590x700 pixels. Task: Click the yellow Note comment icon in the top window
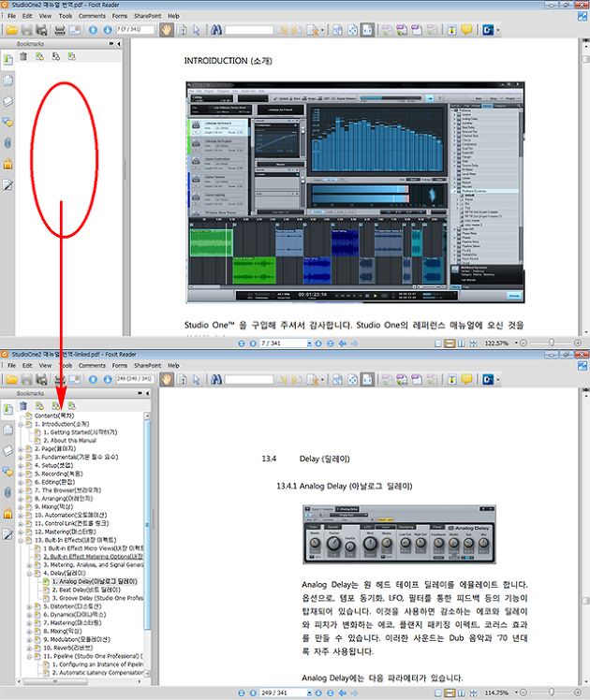(466, 30)
